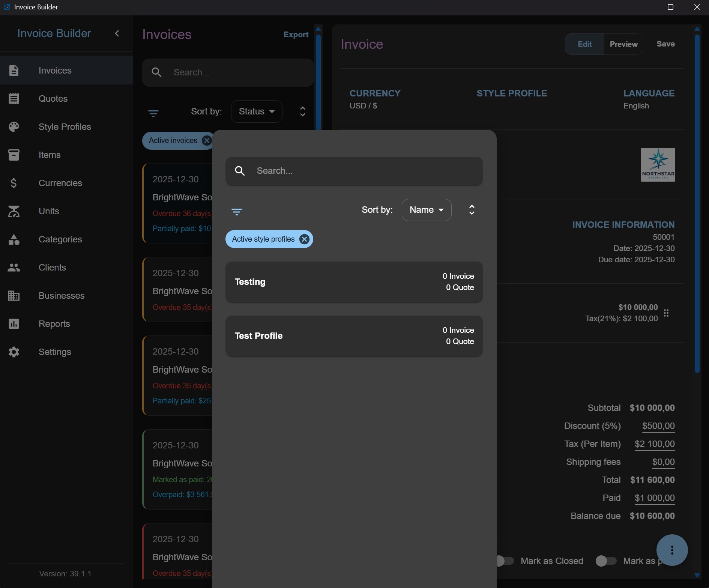The image size is (709, 588).
Task: Click the invoice panel vertical scrollbar
Action: point(697,204)
